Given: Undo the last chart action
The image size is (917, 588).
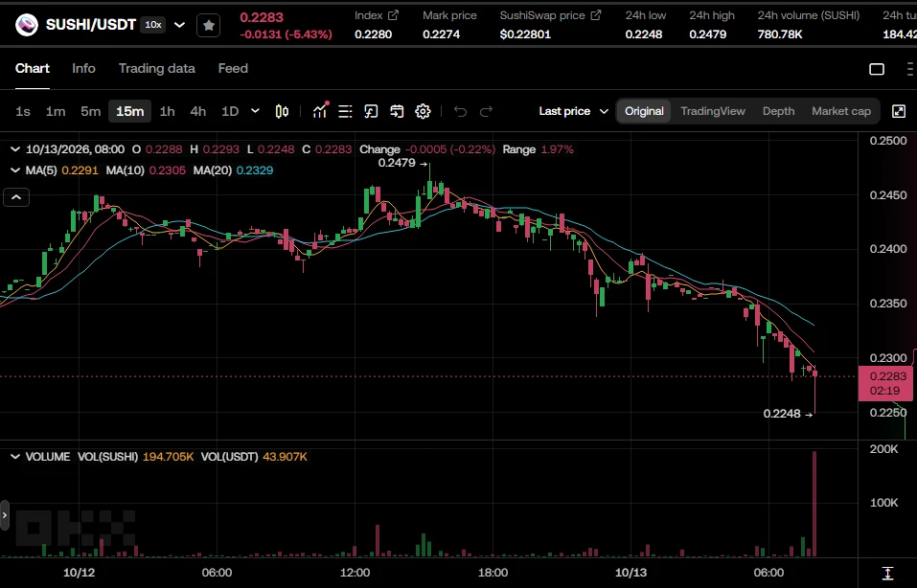Looking at the screenshot, I should click(x=460, y=111).
